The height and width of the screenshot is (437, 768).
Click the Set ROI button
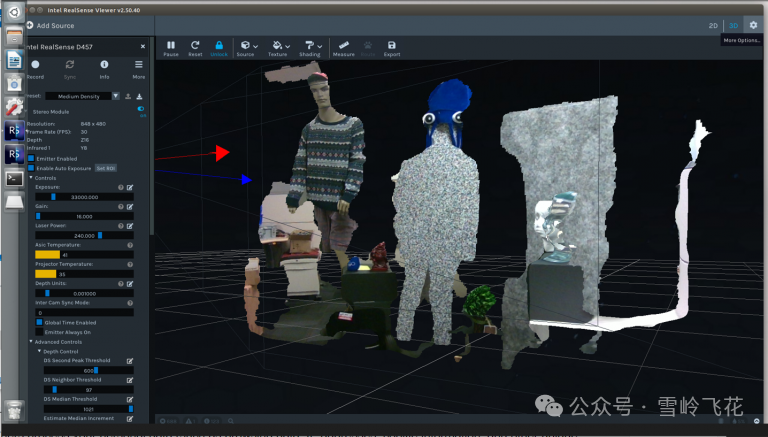pos(105,168)
